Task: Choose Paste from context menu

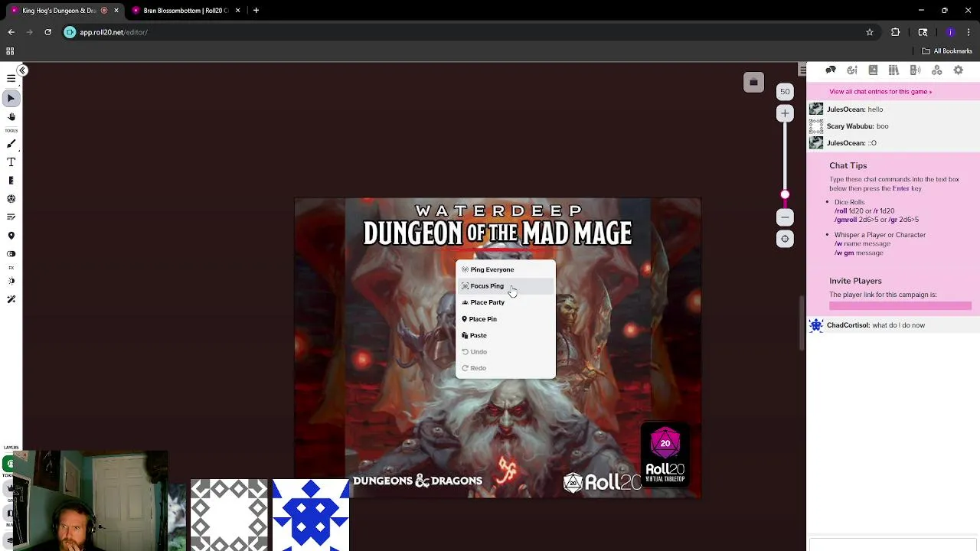Action: [505, 335]
